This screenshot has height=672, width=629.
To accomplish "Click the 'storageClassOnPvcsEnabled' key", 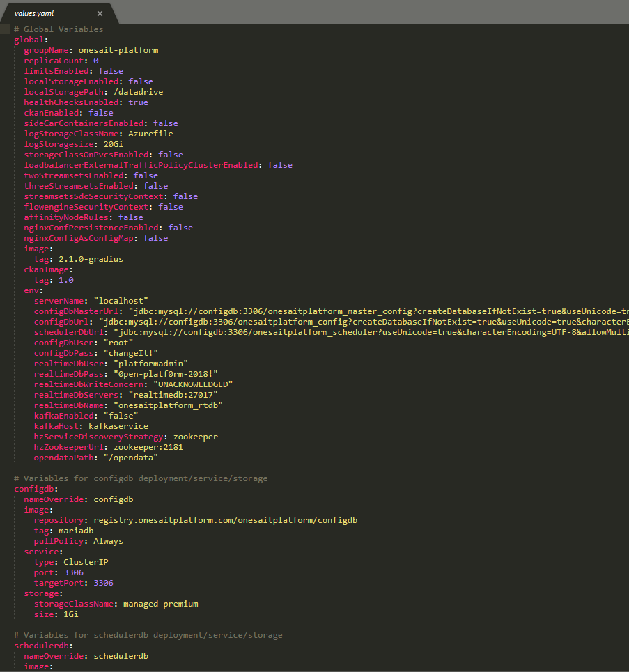I will click(86, 155).
